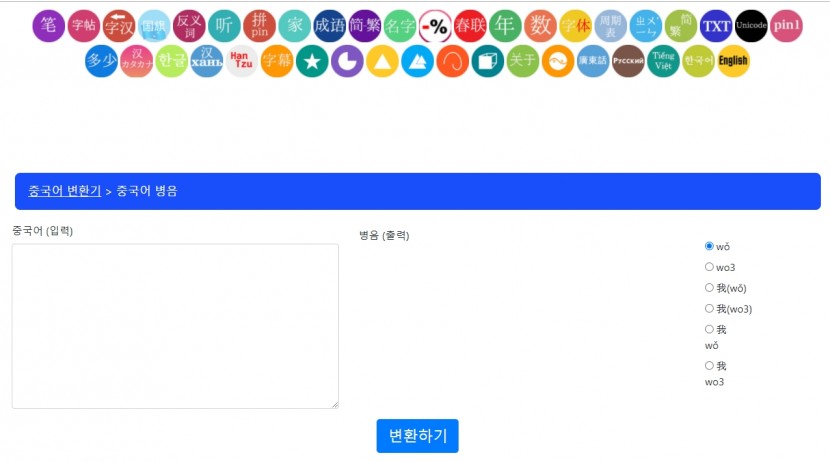Open the 拼 pin pinyin icon
Screen dimensions: 830x462
click(259, 26)
